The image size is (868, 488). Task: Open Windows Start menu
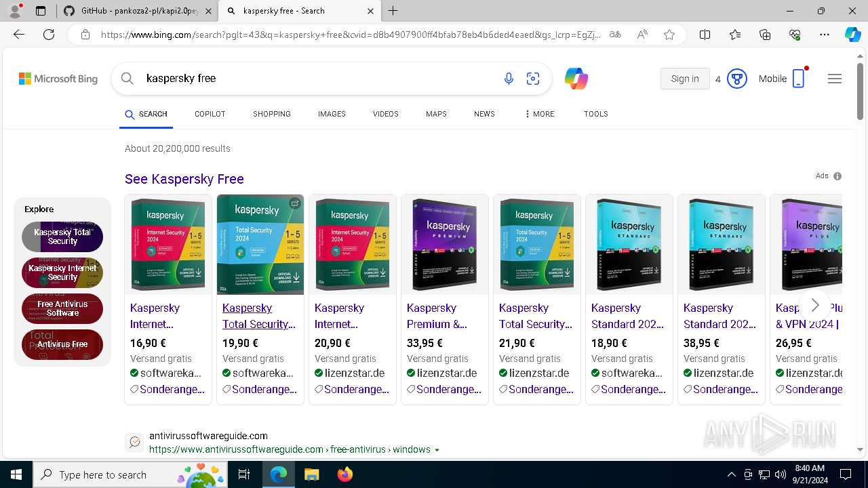coord(16,474)
